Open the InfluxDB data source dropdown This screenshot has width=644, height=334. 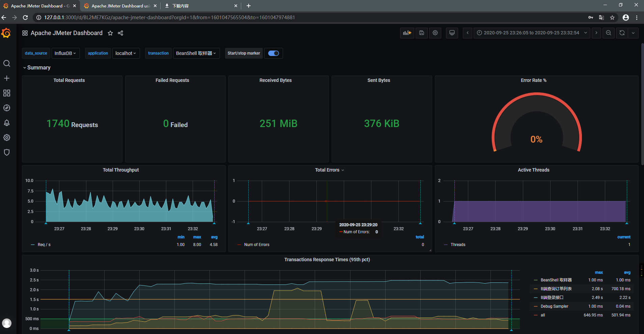65,53
